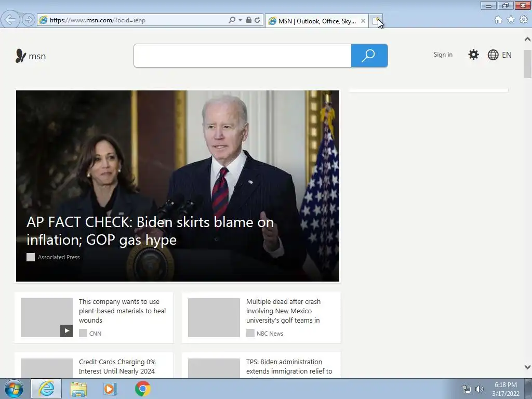Restore down the Internet Explorer window

point(506,5)
